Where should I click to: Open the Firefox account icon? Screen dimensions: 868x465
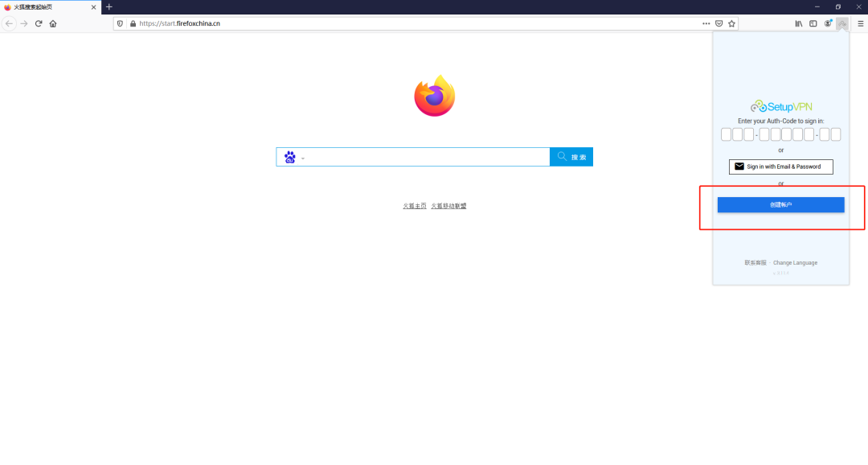pyautogui.click(x=828, y=23)
